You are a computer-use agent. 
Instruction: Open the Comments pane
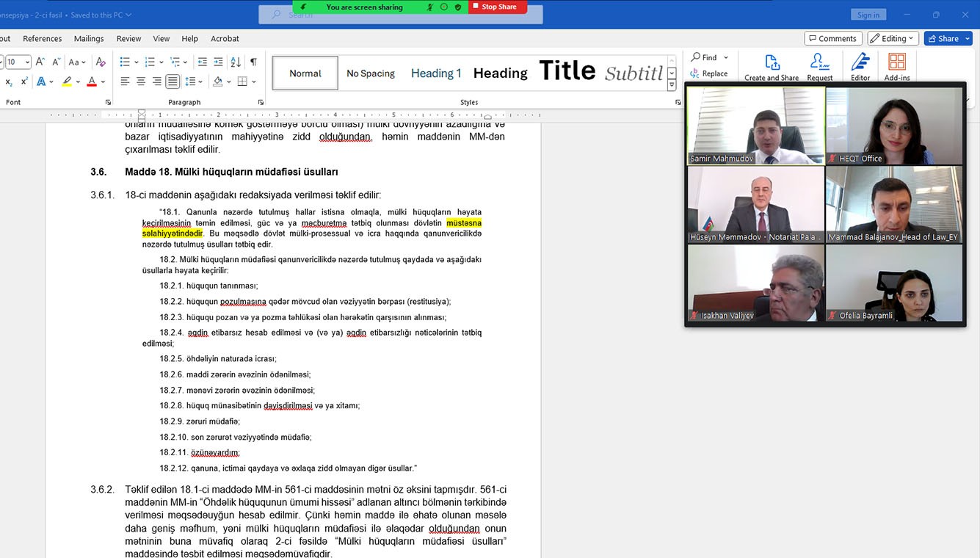(x=833, y=39)
